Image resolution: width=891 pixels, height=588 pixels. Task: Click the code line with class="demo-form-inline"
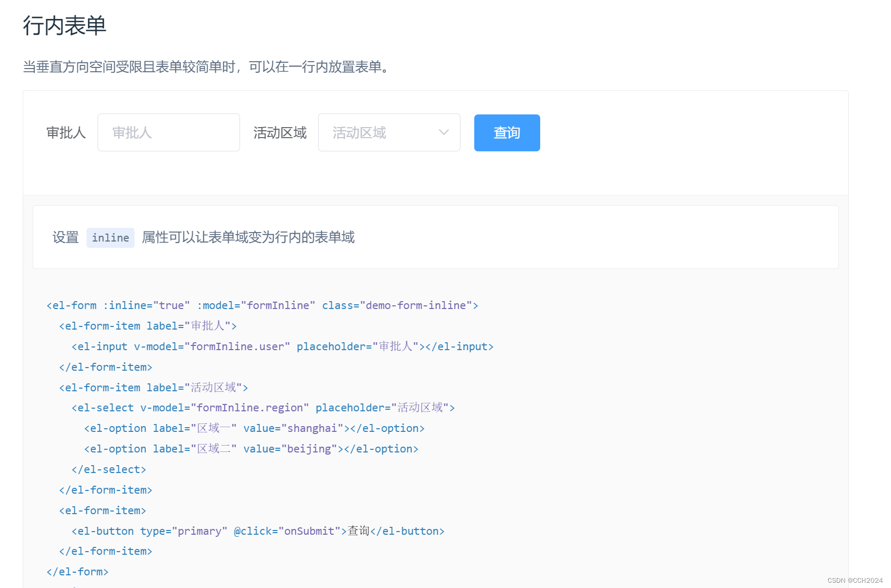pyautogui.click(x=262, y=305)
